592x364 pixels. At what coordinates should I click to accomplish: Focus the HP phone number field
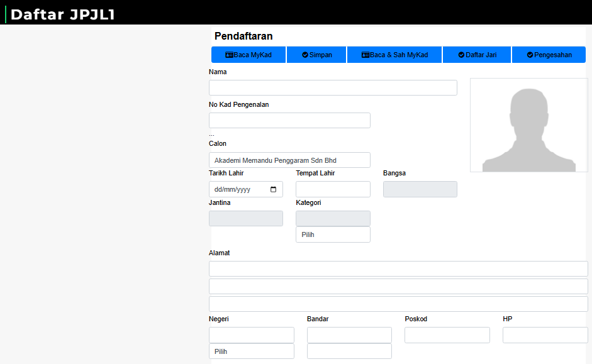545,335
